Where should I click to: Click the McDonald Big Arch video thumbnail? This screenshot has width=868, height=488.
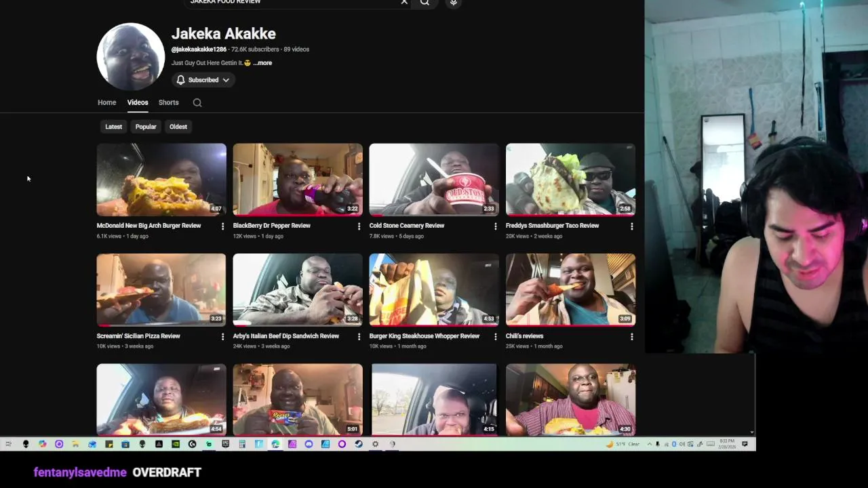tap(161, 180)
